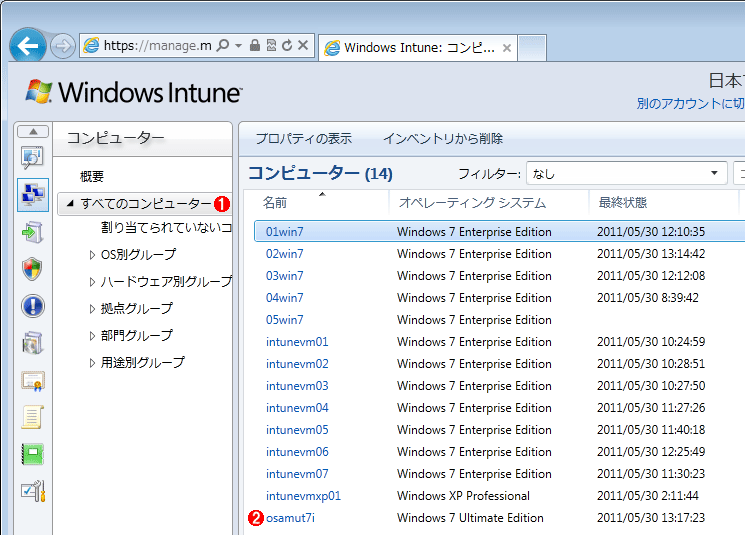
Task: Click the timestamp 2011/05/30 2:11:44
Action: click(648, 496)
